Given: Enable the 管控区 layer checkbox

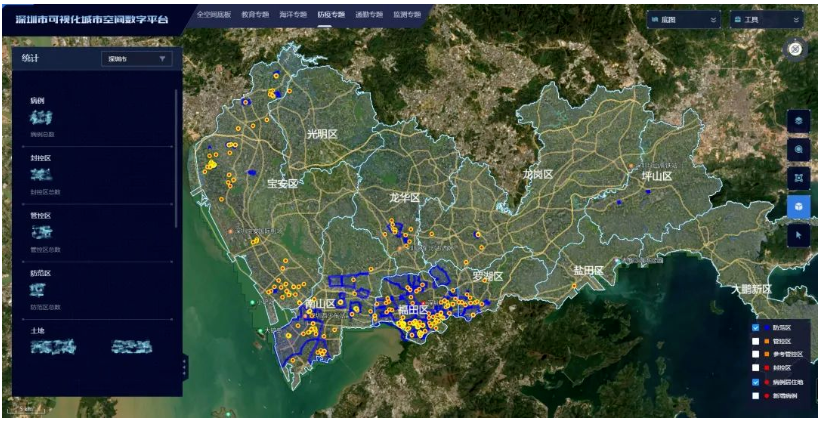Looking at the screenshot, I should point(755,342).
